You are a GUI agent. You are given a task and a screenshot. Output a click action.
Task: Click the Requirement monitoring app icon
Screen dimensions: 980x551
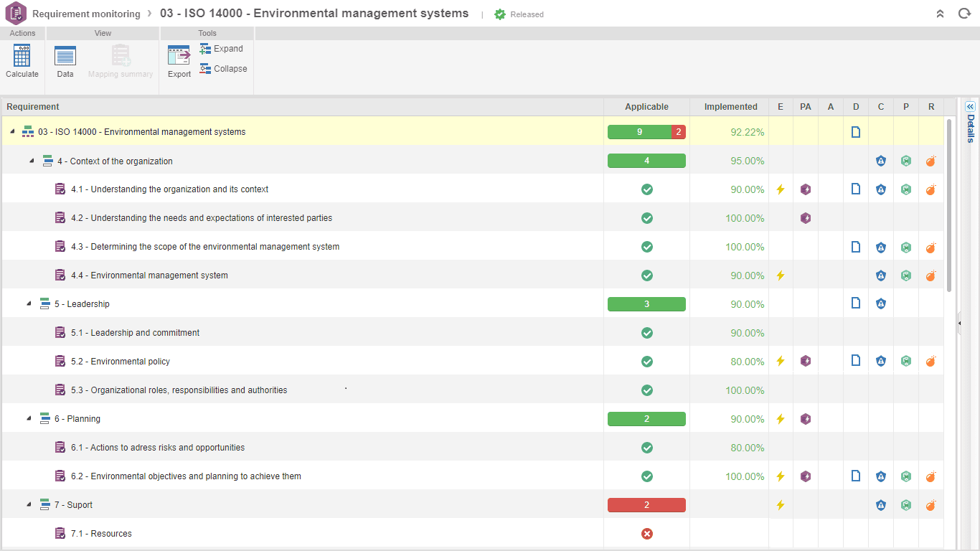(x=16, y=14)
